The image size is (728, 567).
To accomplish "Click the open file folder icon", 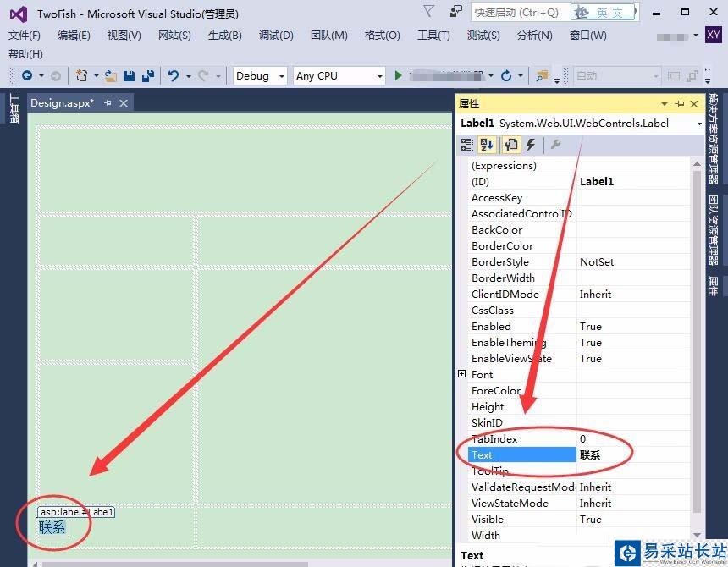I will [111, 76].
